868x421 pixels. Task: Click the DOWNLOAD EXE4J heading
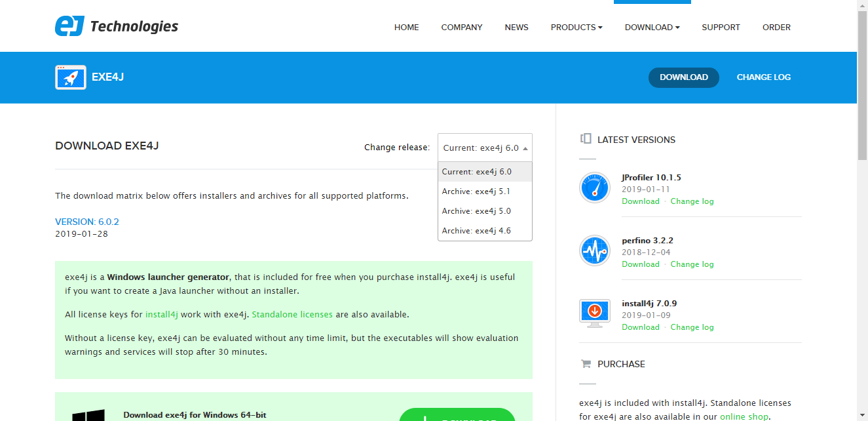point(107,146)
